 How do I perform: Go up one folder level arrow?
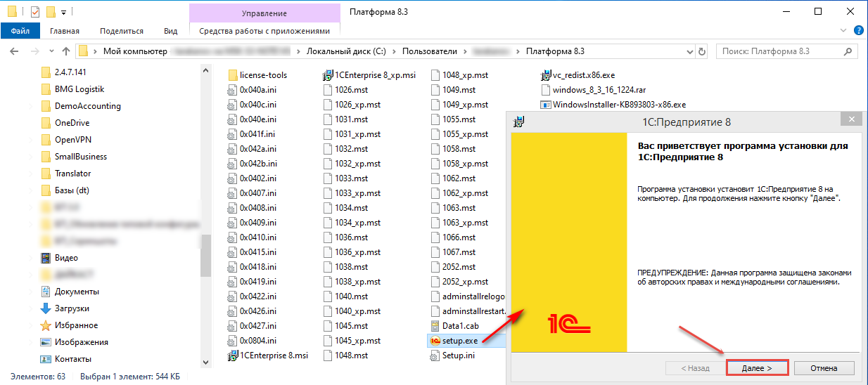point(66,51)
